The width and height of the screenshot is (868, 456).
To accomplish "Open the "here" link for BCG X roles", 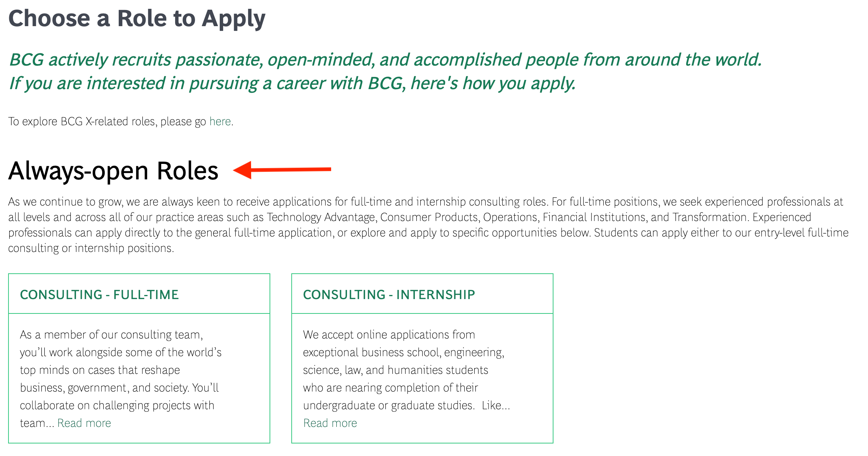I will tap(220, 121).
